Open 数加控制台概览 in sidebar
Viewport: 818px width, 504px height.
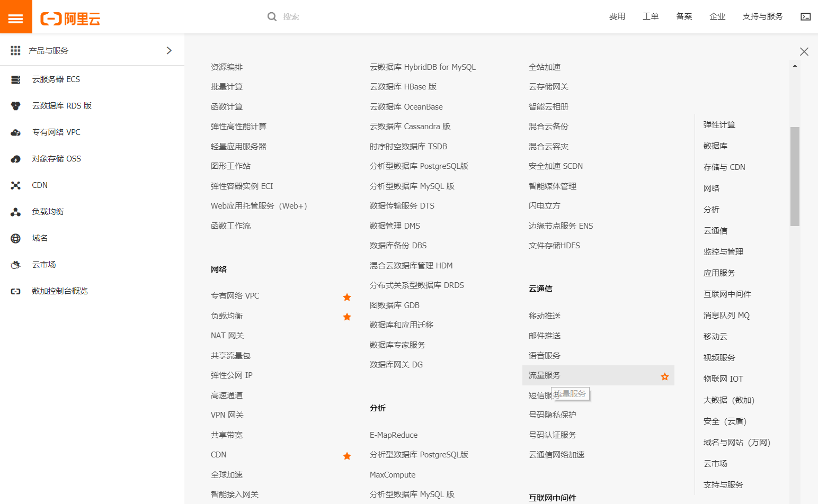[60, 291]
